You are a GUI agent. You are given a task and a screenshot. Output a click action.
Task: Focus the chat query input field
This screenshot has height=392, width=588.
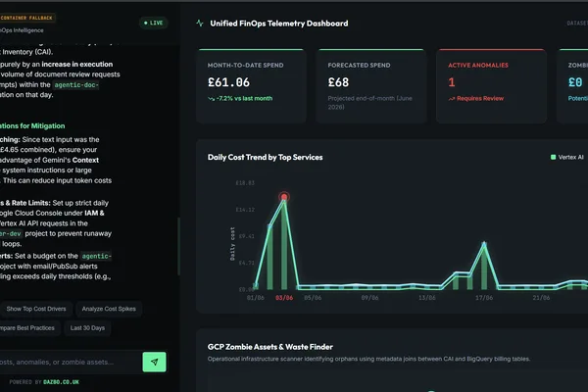point(71,362)
